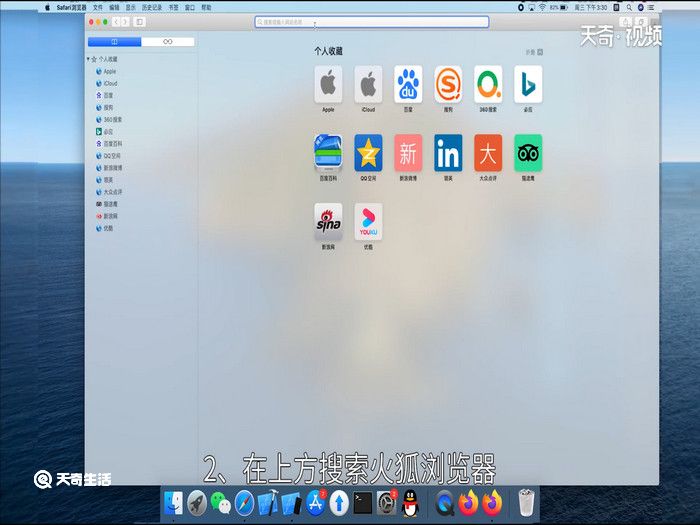Open the 窗口 menu
This screenshot has height=525, width=700.
point(190,8)
